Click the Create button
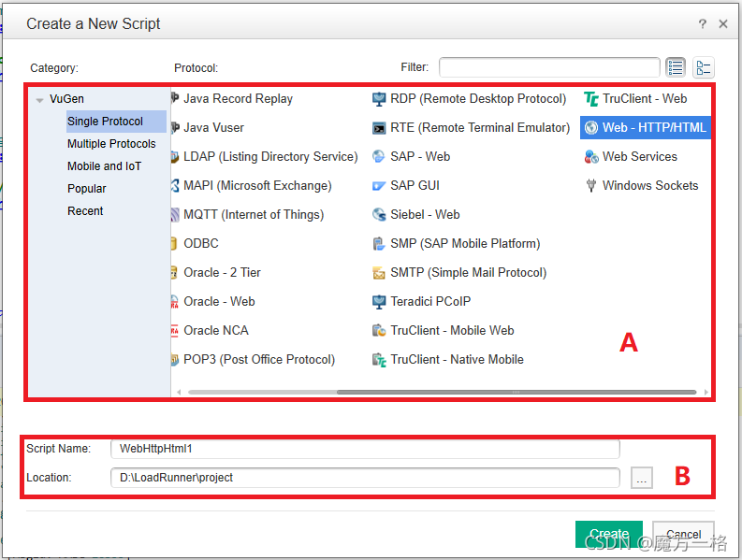This screenshot has width=742, height=560. pyautogui.click(x=608, y=534)
